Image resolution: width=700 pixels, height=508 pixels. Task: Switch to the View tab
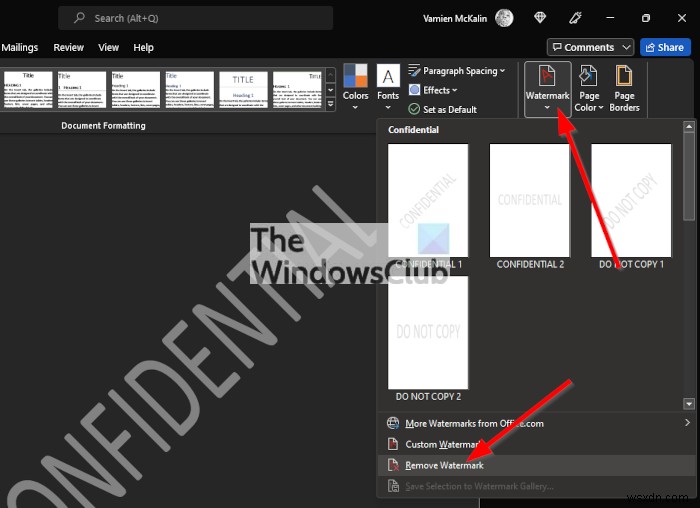(x=108, y=47)
